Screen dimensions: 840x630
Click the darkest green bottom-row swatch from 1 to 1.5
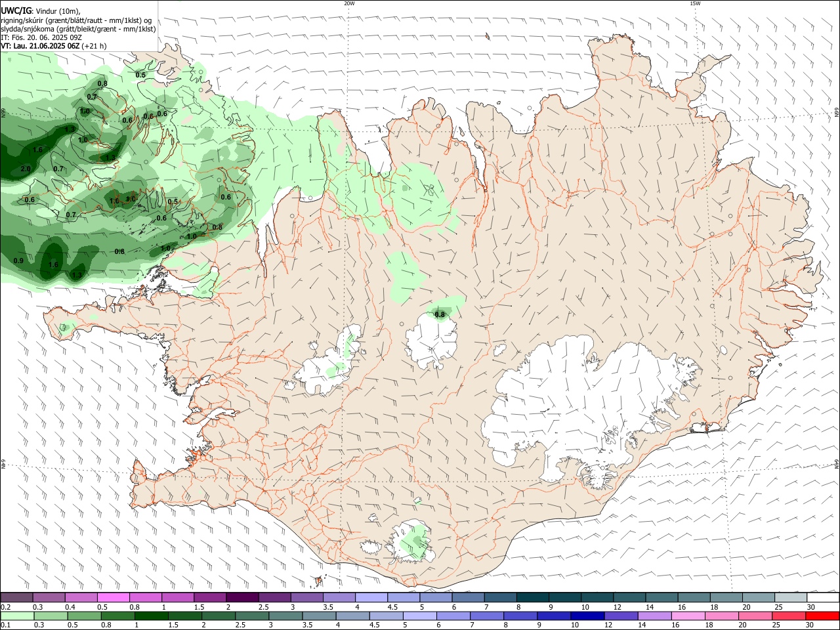click(x=152, y=616)
